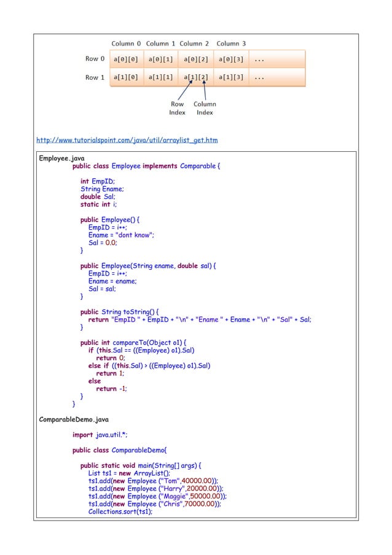Viewport: 392px width, 555px height.
Task: Click the Row 1 label
Action: pos(95,77)
